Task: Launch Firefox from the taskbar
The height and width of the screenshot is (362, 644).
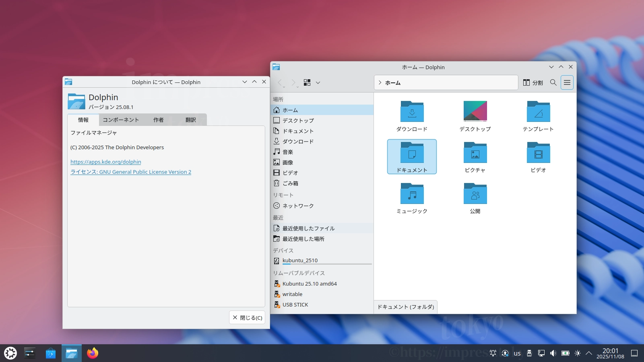Action: coord(93,353)
